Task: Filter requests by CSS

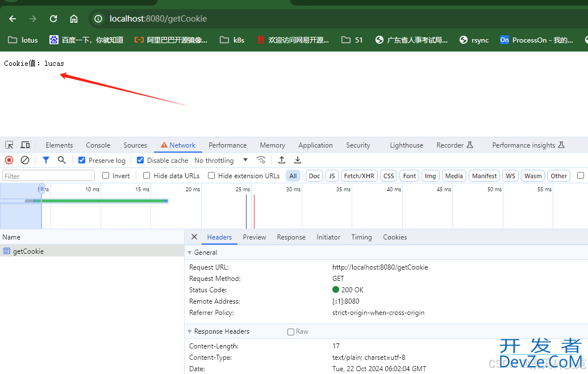Action: (389, 176)
